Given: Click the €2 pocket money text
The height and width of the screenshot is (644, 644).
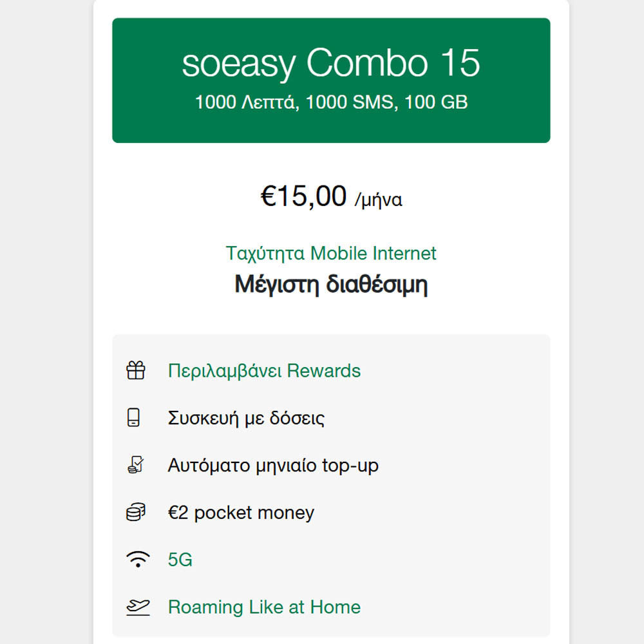Looking at the screenshot, I should click(241, 513).
